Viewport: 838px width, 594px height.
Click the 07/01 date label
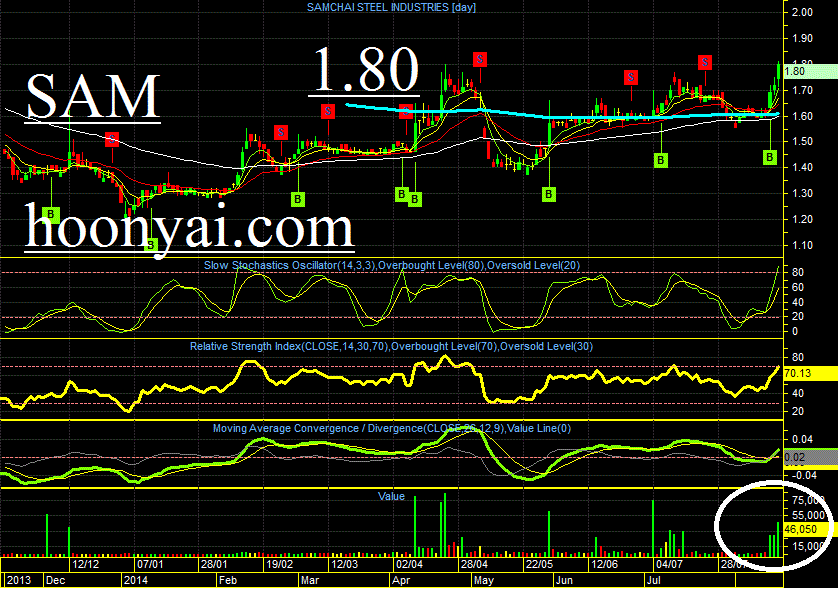(150, 564)
